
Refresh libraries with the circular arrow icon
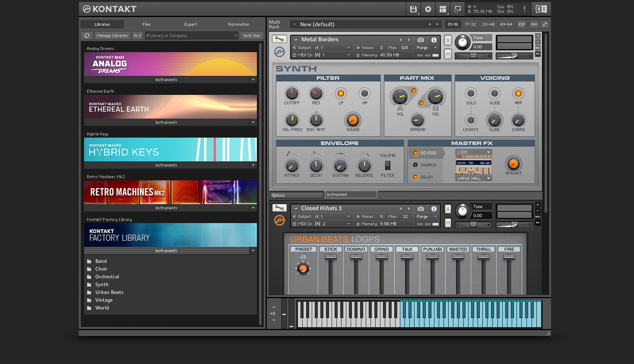pyautogui.click(x=87, y=35)
